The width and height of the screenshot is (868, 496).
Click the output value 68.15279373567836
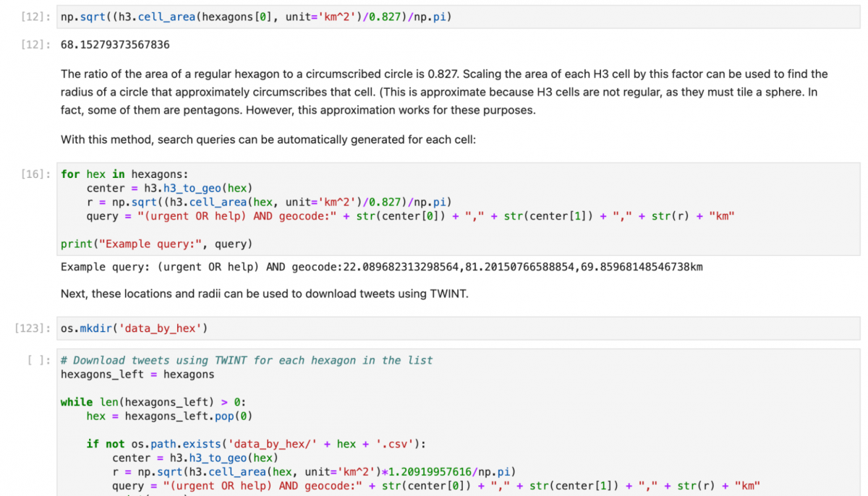(x=115, y=45)
